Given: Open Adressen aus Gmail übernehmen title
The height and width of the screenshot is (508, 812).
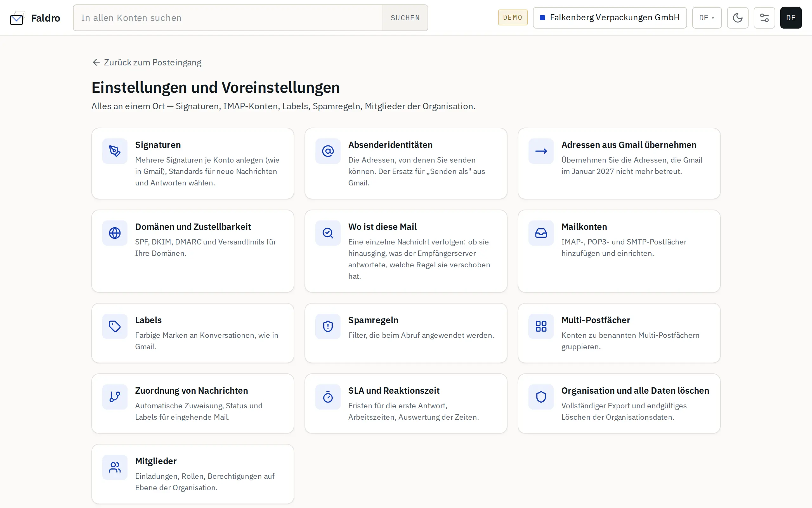Looking at the screenshot, I should tap(629, 145).
